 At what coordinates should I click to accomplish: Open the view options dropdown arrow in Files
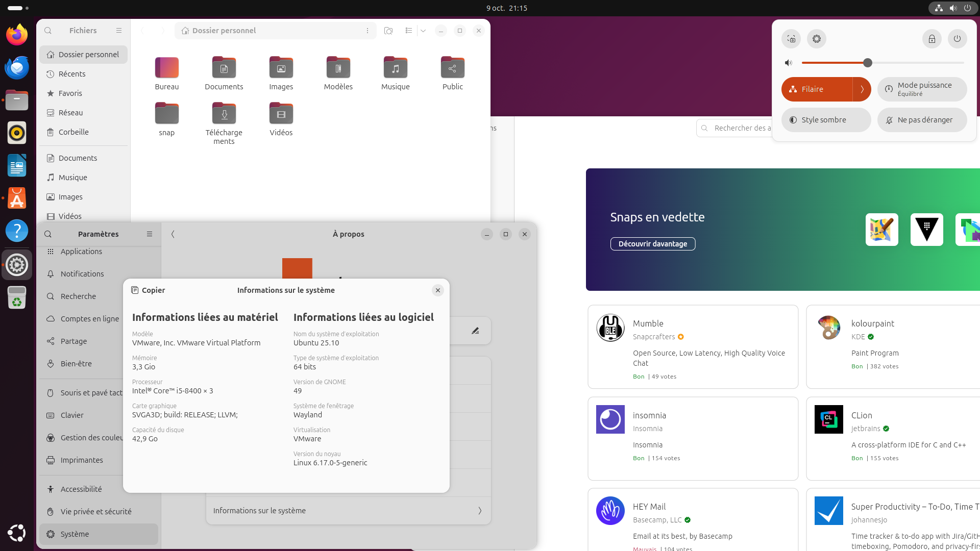pyautogui.click(x=423, y=31)
